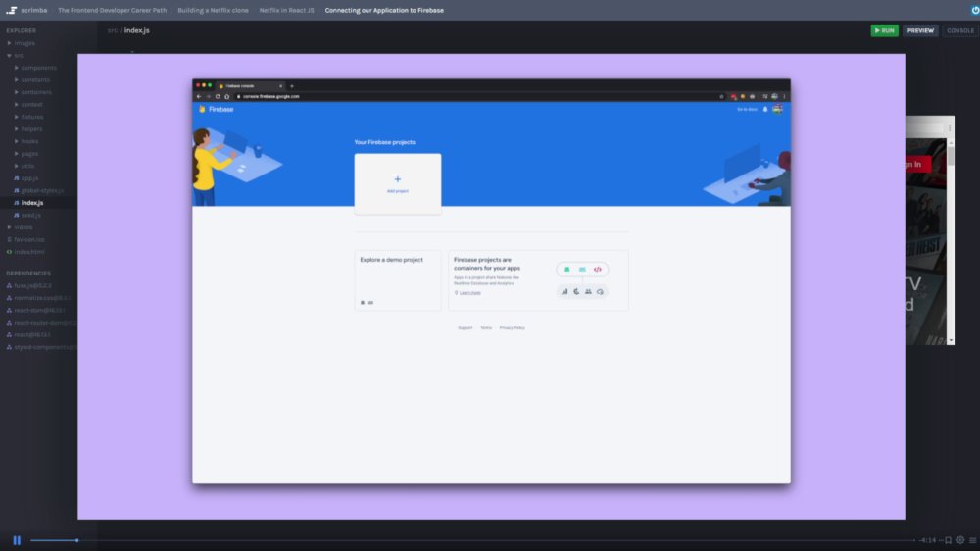The width and height of the screenshot is (980, 551).
Task: Click Sign In button in preview window
Action: 916,164
